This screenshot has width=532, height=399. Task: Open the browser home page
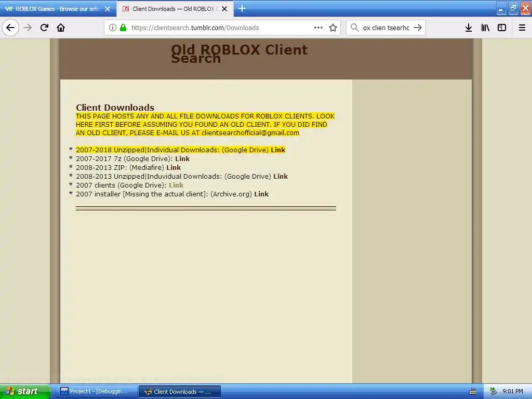click(x=61, y=28)
